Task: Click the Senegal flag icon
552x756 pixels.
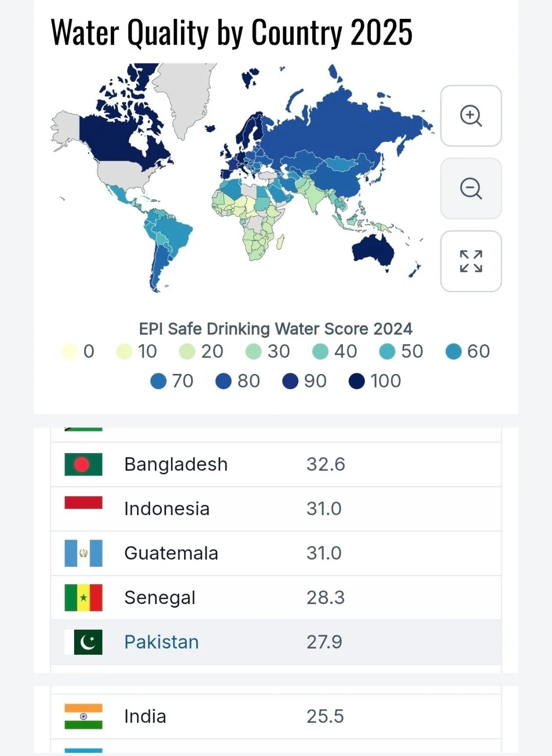Action: (x=83, y=597)
